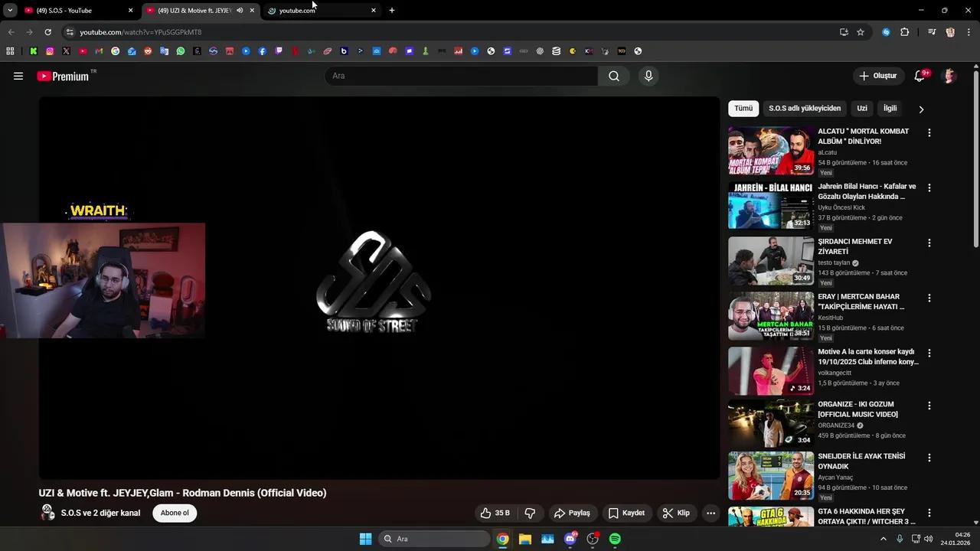The image size is (980, 551).
Task: Open notifications via the bell icon
Action: point(918,76)
